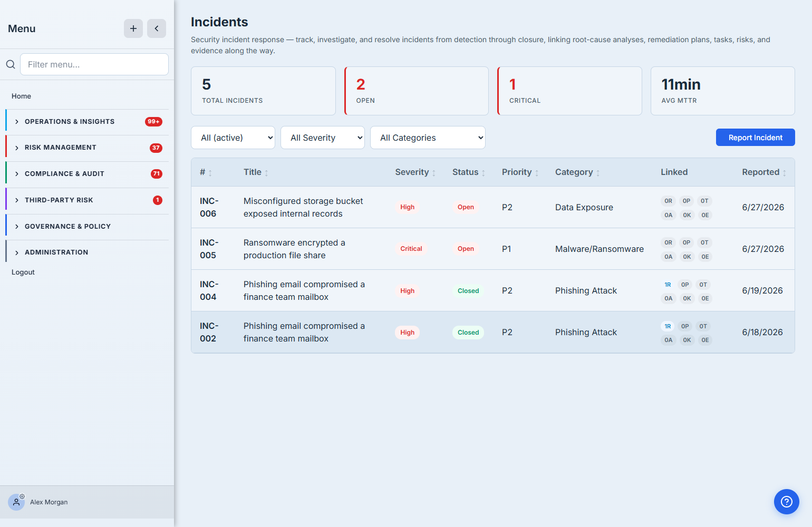Open the Avg MTTR stat card
The width and height of the screenshot is (812, 527).
723,91
